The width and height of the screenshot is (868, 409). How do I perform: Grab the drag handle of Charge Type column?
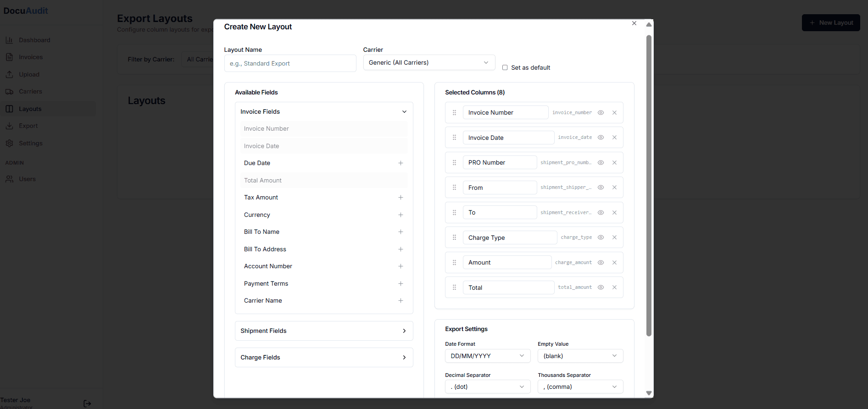455,238
